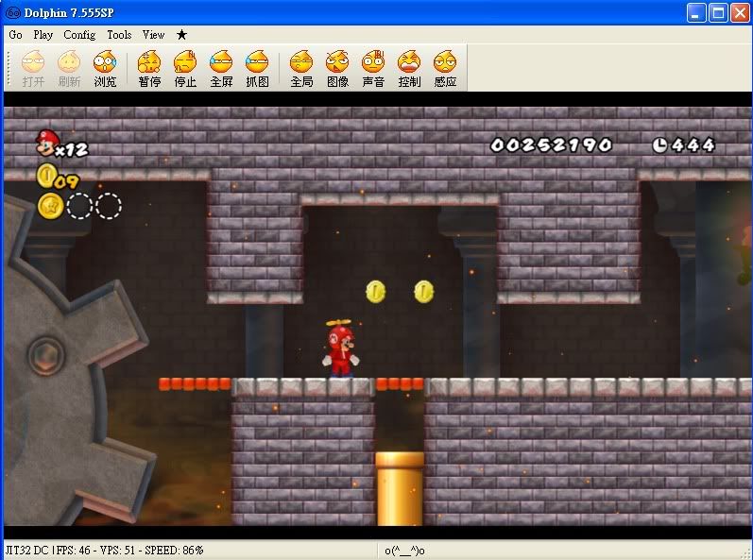This screenshot has width=753, height=560.
Task: Click the status bar FPS and speed text
Action: pyautogui.click(x=104, y=550)
